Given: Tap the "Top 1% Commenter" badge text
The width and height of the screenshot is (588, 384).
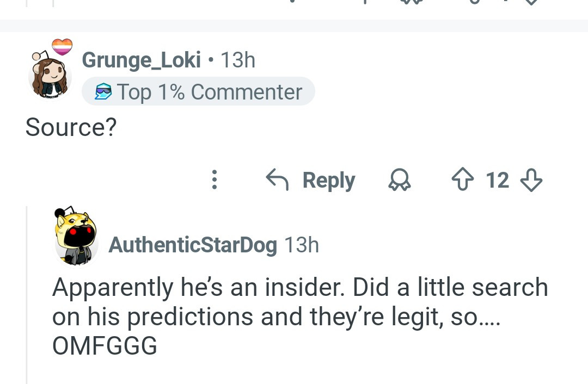Looking at the screenshot, I should pos(210,92).
